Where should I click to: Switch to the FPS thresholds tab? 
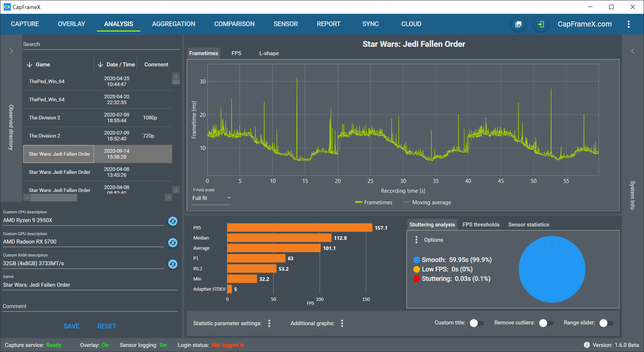coord(481,225)
